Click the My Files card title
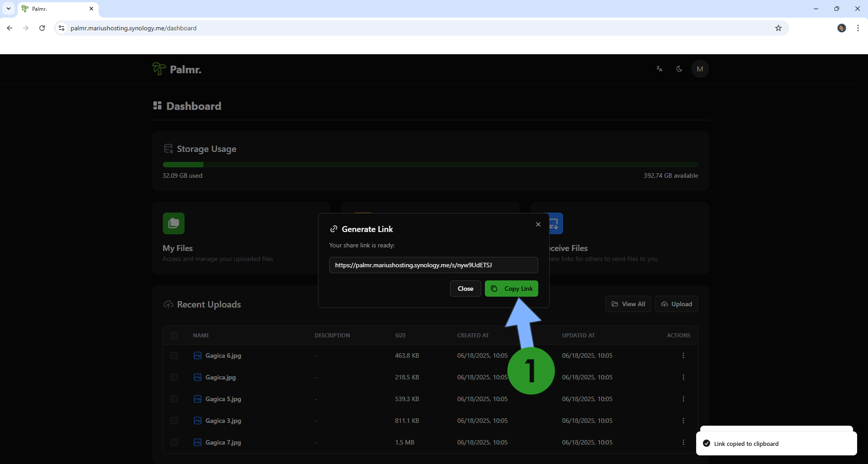Image resolution: width=868 pixels, height=464 pixels. 178,248
